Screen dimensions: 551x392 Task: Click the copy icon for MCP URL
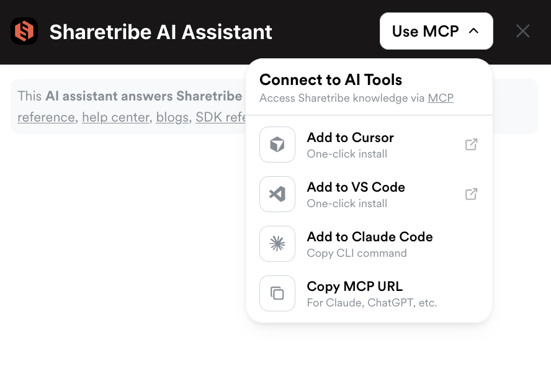point(277,293)
